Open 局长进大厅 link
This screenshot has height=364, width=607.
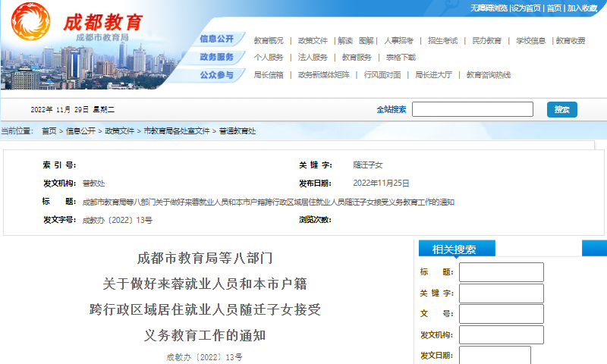pos(433,75)
